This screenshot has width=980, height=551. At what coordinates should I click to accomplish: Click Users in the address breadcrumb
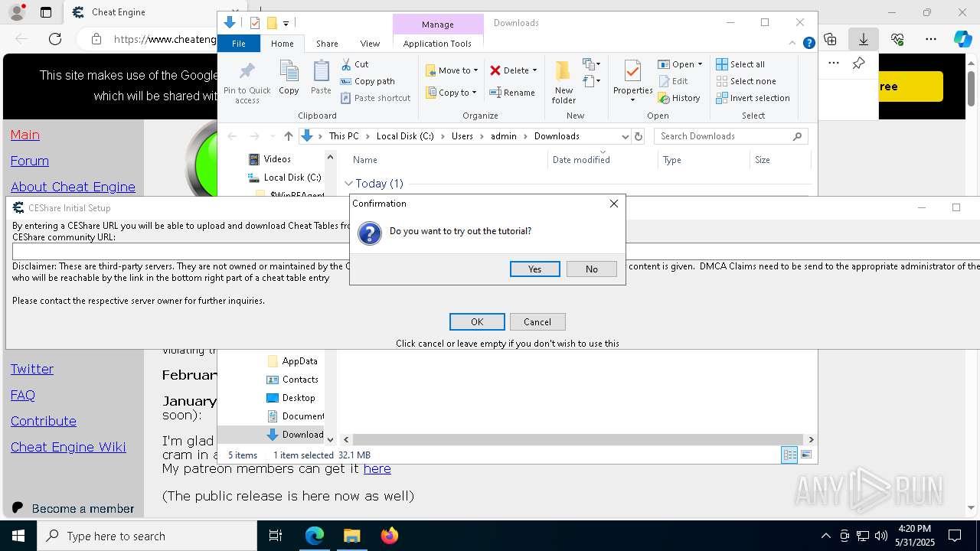tap(462, 136)
